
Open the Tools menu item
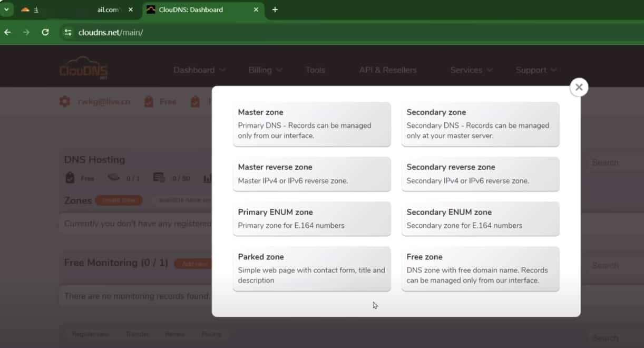coord(315,70)
